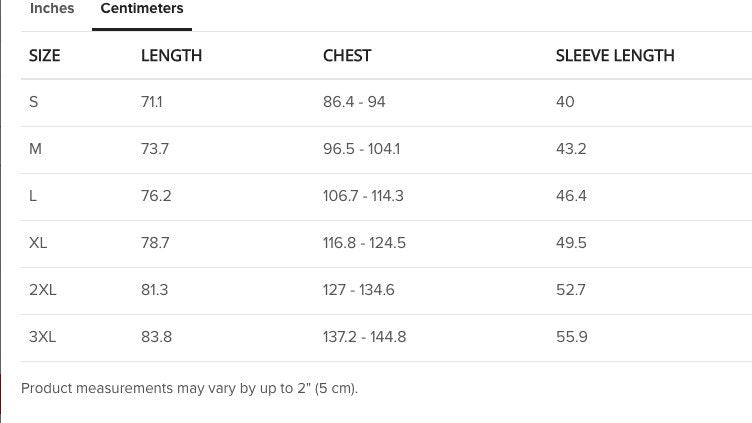
Task: Click the SIZE column header
Action: click(x=45, y=56)
